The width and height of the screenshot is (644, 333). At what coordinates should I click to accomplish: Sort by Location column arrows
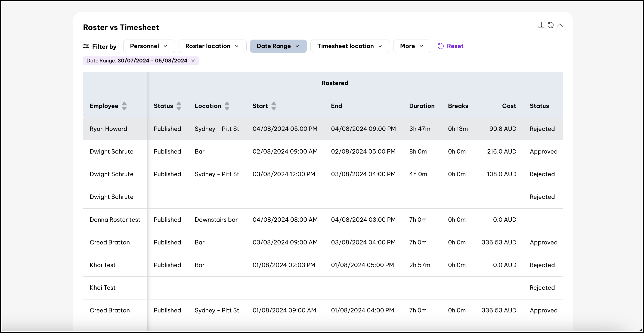click(227, 106)
